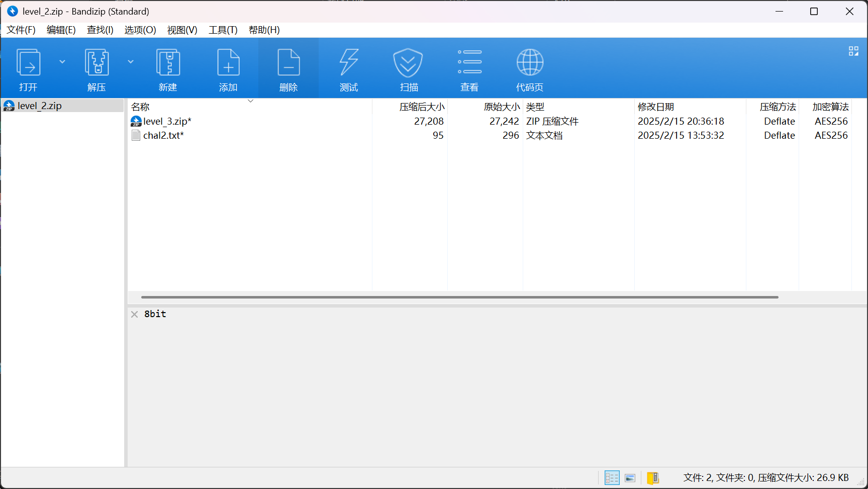Click the Delete (删除) toolbar icon
The image size is (868, 489).
pos(288,62)
